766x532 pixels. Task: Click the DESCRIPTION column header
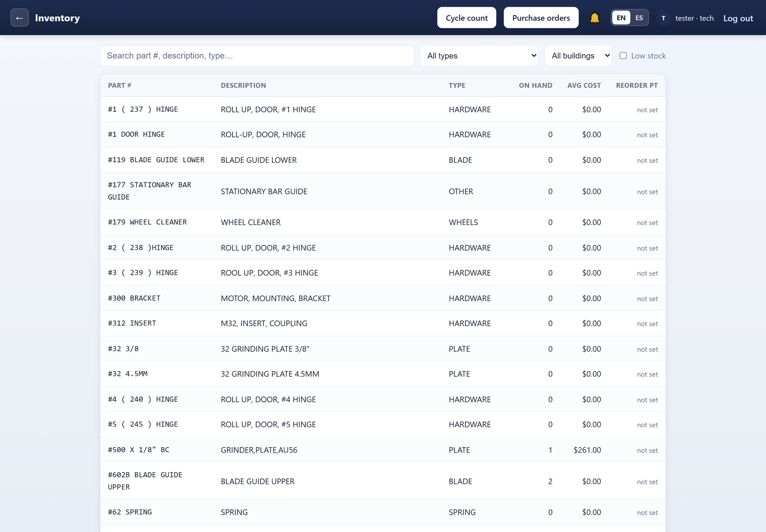click(x=243, y=85)
